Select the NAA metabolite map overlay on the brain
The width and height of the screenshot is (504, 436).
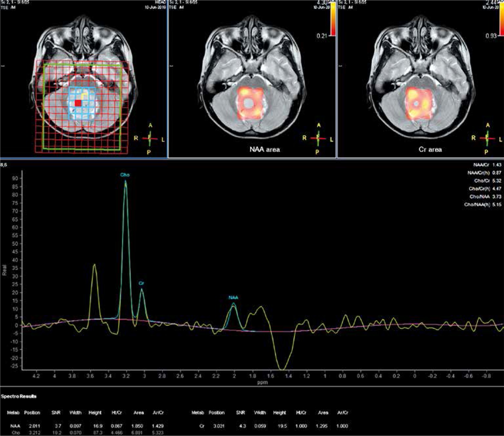(250, 104)
